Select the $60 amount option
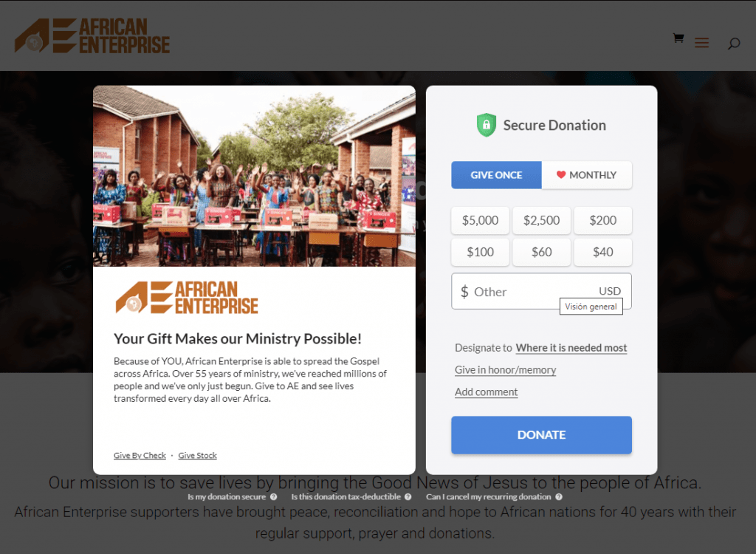This screenshot has width=756, height=554. coord(541,252)
